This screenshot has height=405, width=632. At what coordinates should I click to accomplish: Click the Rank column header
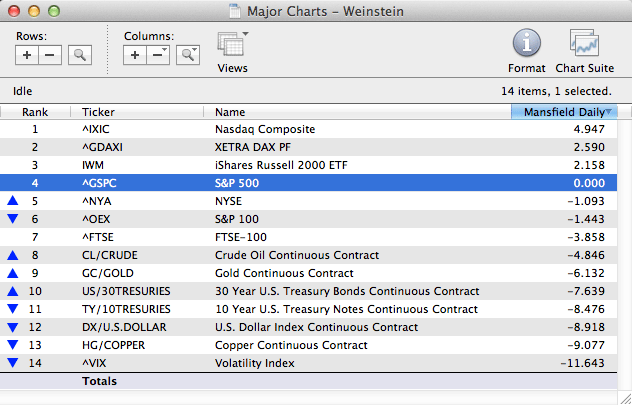(35, 112)
